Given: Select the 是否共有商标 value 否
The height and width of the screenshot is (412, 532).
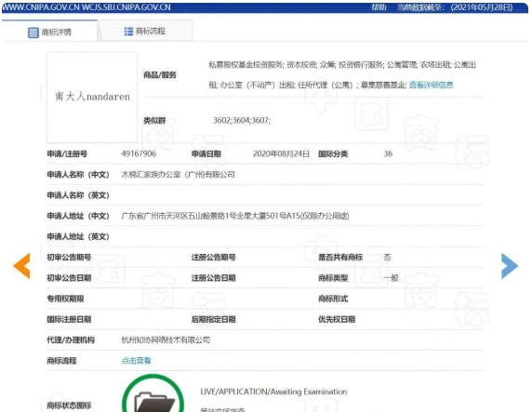Looking at the screenshot, I should pos(387,258).
